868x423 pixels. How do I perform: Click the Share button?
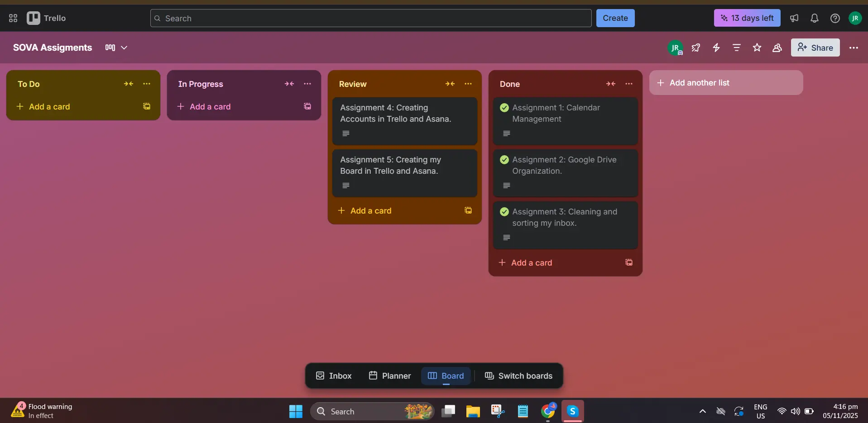tap(815, 48)
